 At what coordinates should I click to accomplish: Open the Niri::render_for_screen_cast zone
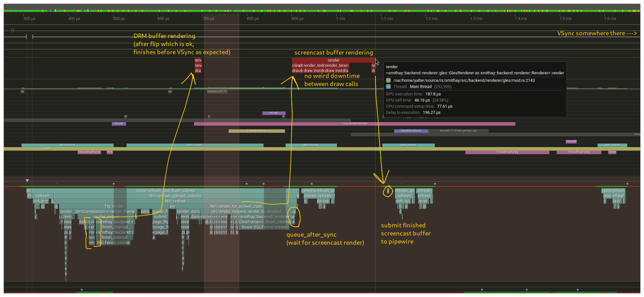pos(236,207)
